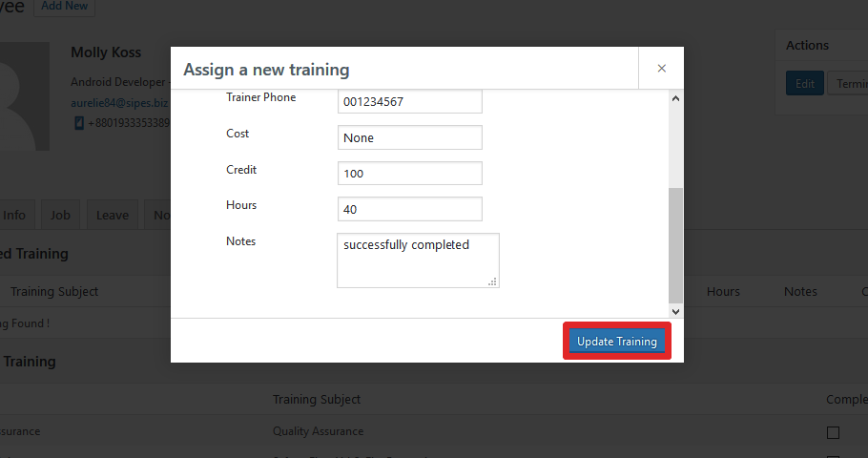Switch to the Info tab
Viewport: 868px width, 458px height.
point(14,215)
